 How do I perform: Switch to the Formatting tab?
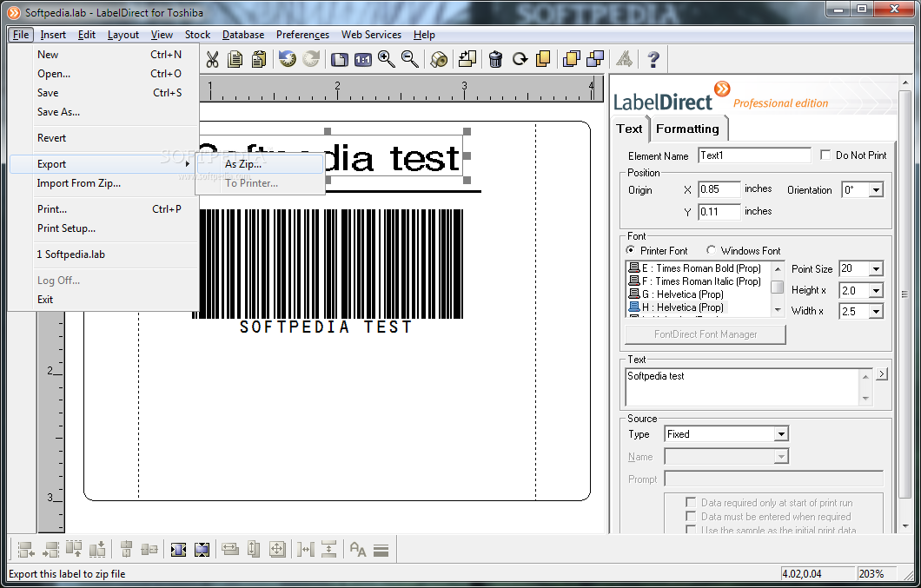click(687, 129)
